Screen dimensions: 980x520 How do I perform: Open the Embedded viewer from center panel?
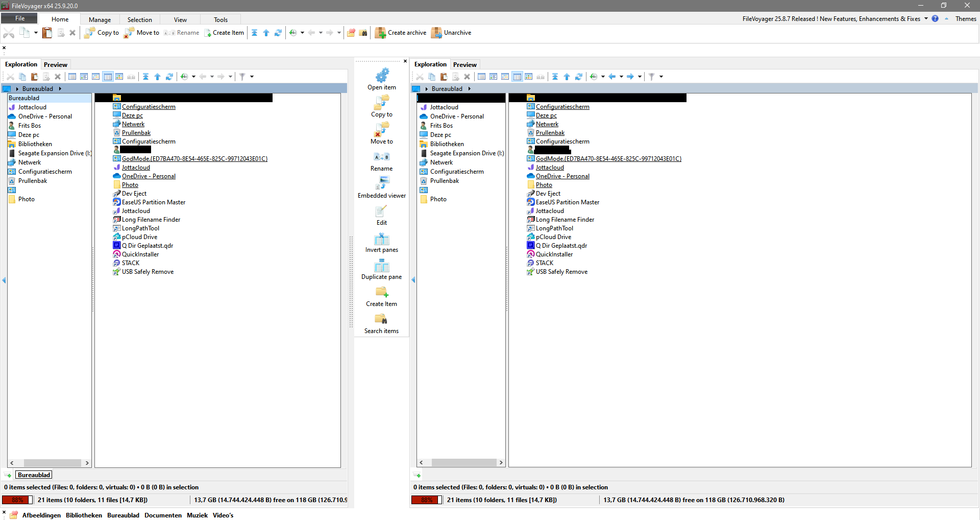point(381,187)
